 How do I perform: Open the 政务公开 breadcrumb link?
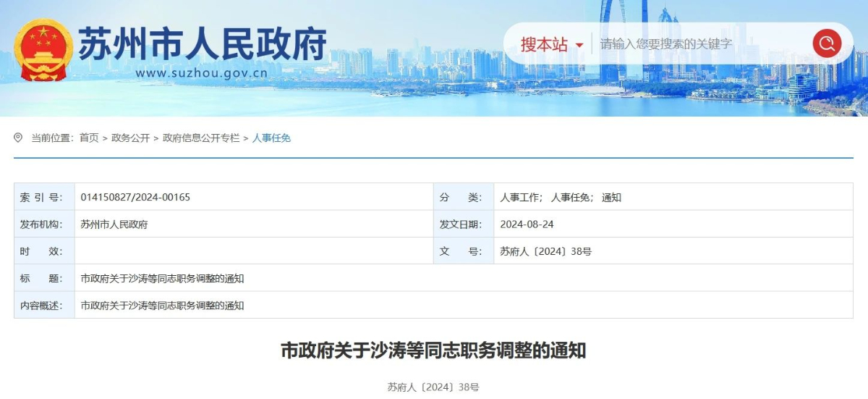(130, 138)
